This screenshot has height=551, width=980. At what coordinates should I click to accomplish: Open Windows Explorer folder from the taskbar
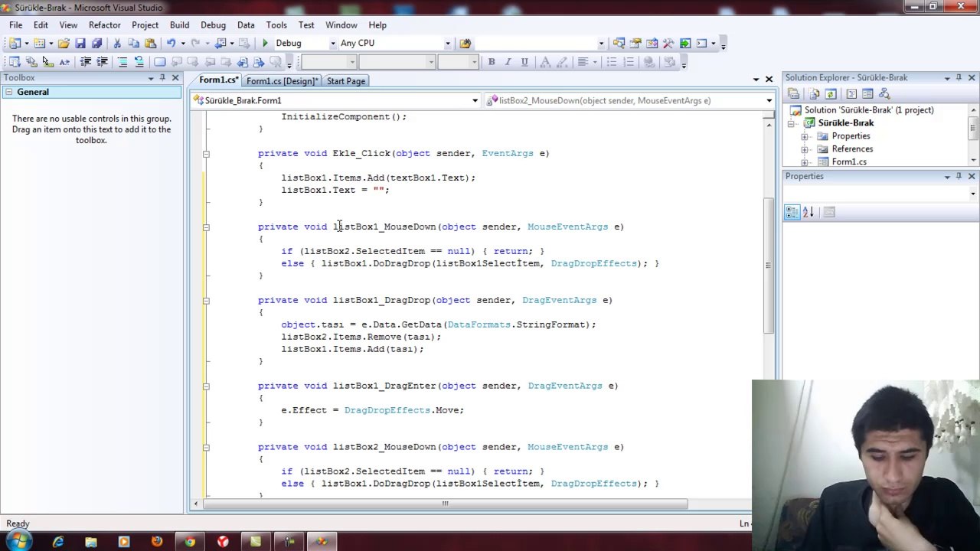click(x=91, y=543)
